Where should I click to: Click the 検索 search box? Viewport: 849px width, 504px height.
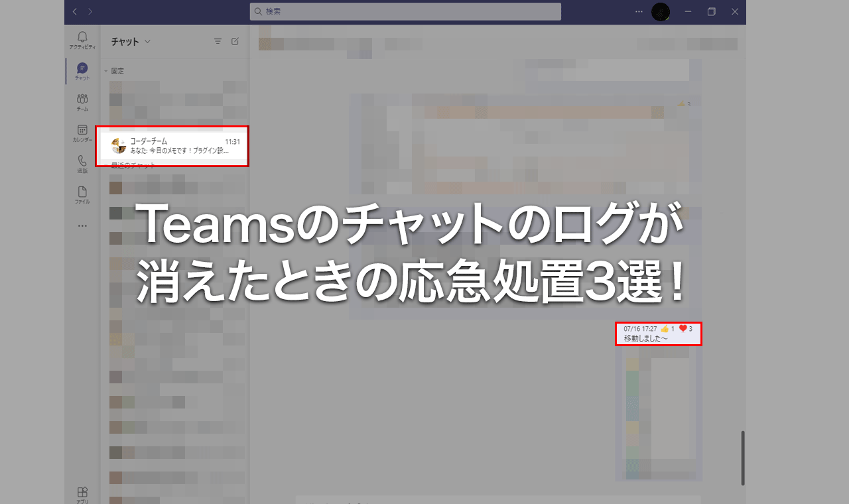(x=405, y=11)
